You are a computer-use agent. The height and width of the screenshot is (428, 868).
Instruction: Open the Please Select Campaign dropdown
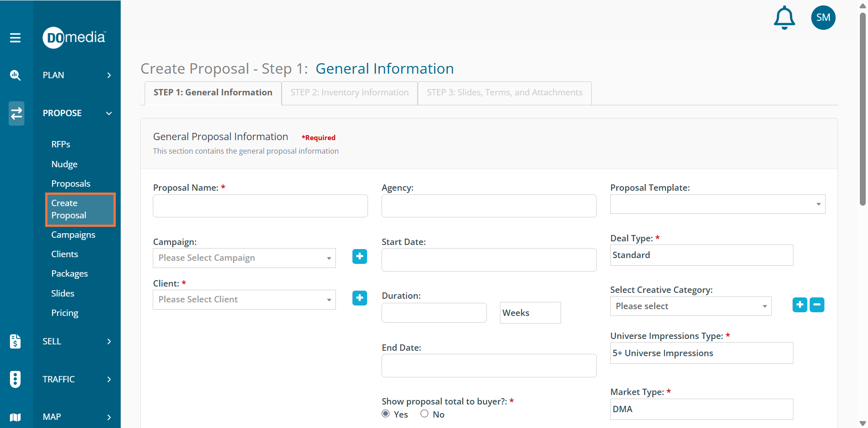point(244,258)
